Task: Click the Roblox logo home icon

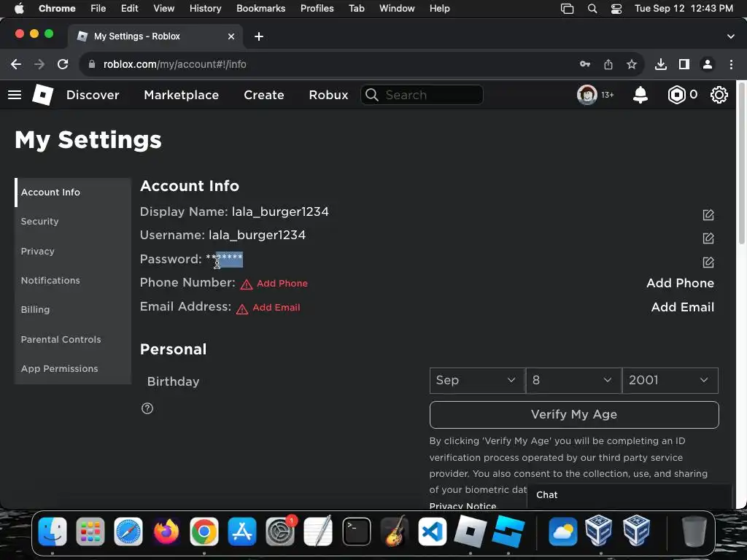Action: coord(42,95)
